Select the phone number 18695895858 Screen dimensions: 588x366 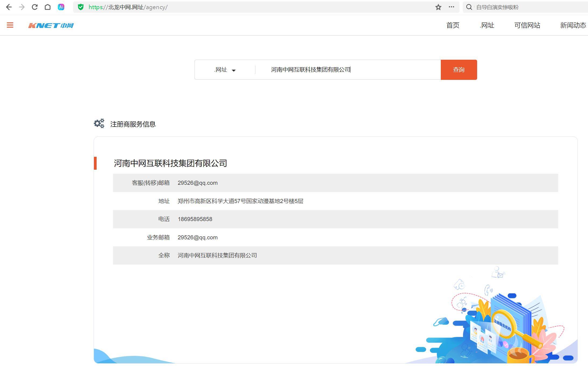[195, 219]
